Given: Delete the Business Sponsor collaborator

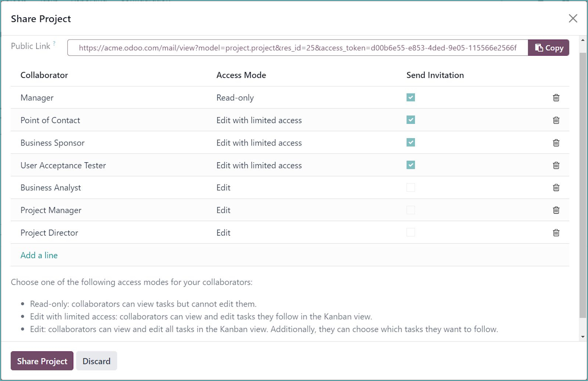Looking at the screenshot, I should (x=556, y=143).
